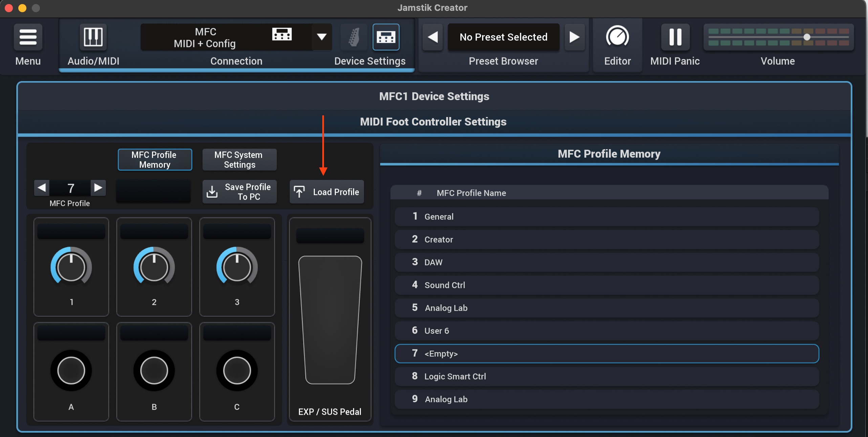Go to previous preset in Preset Browser
This screenshot has width=868, height=437.
pyautogui.click(x=433, y=37)
